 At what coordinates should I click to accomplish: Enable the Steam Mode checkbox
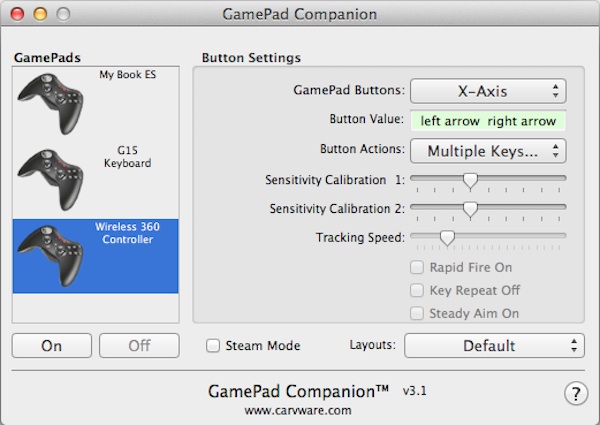point(213,345)
